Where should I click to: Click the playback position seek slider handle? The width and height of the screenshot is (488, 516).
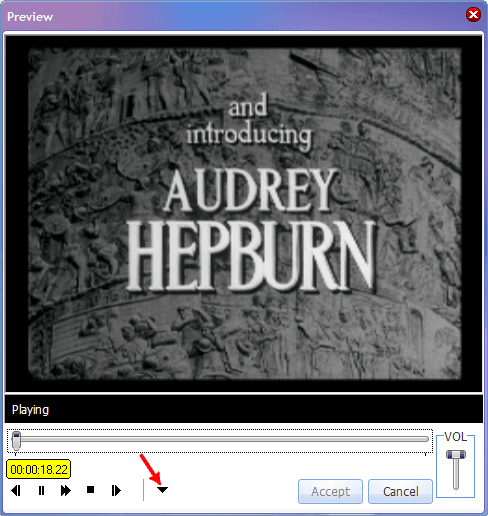pyautogui.click(x=16, y=441)
